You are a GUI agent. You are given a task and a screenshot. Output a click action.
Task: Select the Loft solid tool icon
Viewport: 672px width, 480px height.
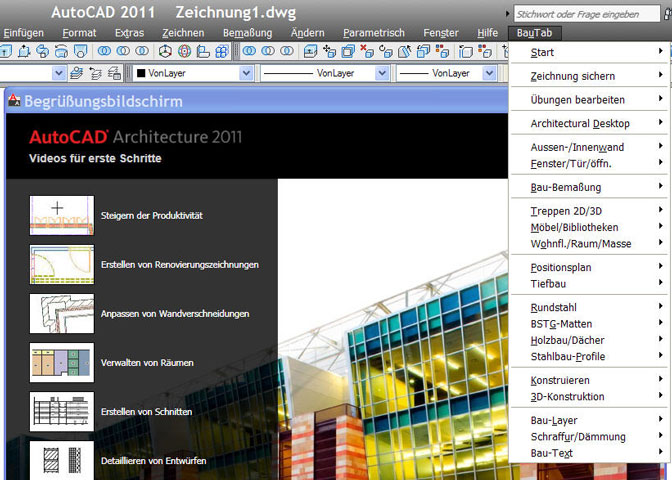tap(80, 51)
